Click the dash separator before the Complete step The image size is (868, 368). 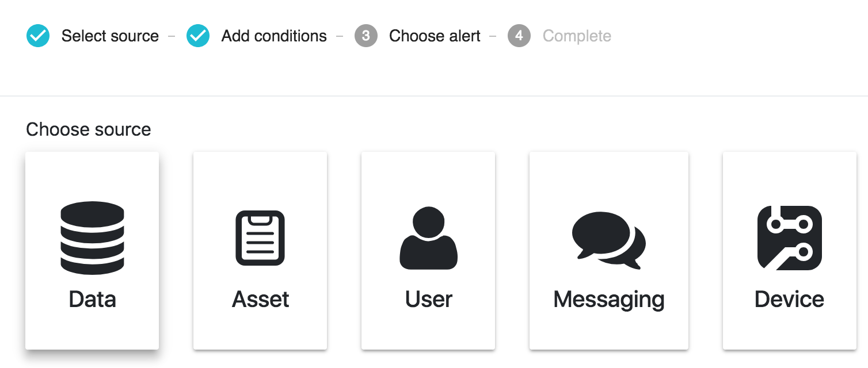coord(493,36)
